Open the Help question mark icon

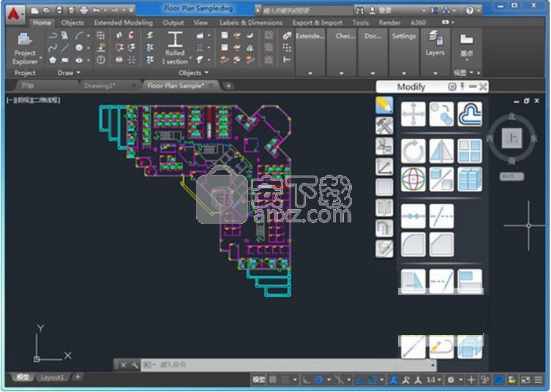[470, 10]
